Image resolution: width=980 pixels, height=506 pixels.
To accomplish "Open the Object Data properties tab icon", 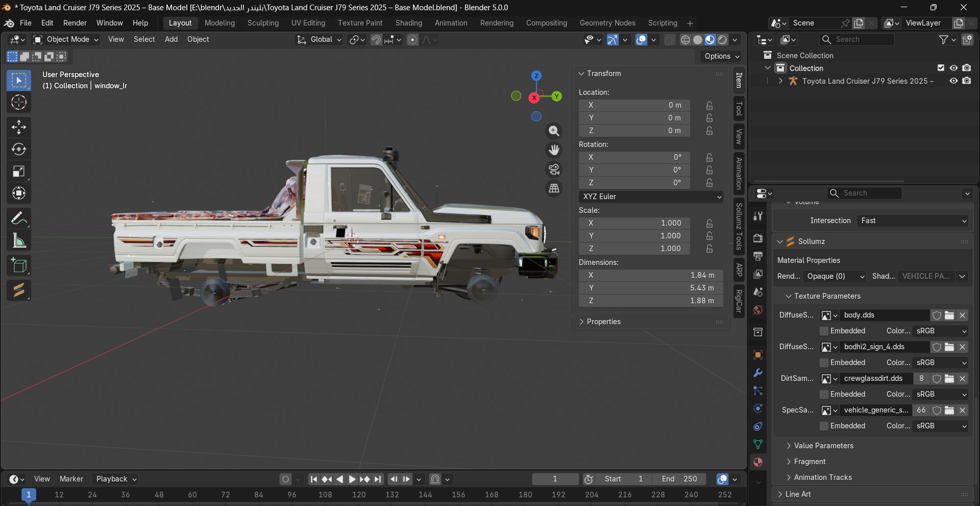I will [758, 444].
